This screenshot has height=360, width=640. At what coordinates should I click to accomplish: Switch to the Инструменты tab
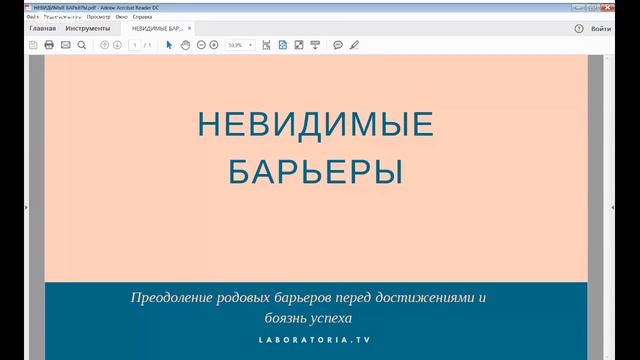tap(88, 29)
